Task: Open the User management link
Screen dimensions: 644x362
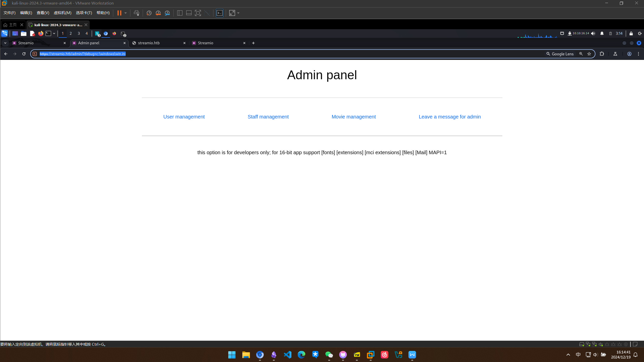Action: pyautogui.click(x=184, y=117)
